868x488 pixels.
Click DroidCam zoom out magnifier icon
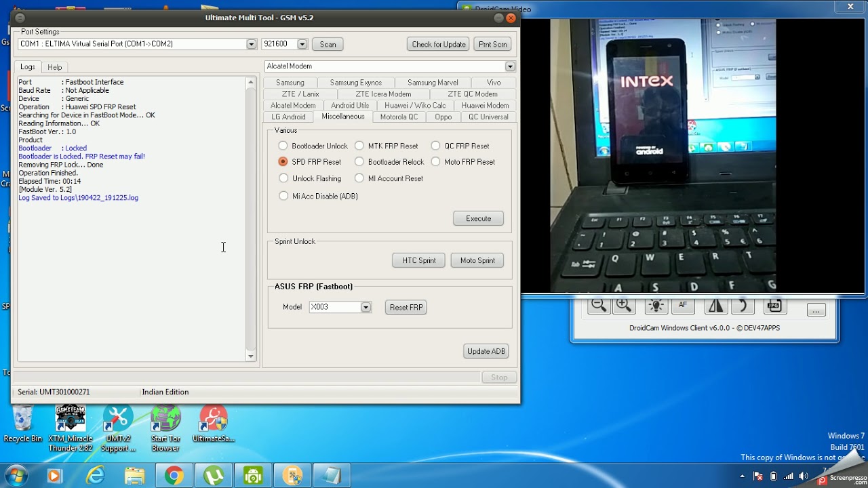pos(599,306)
